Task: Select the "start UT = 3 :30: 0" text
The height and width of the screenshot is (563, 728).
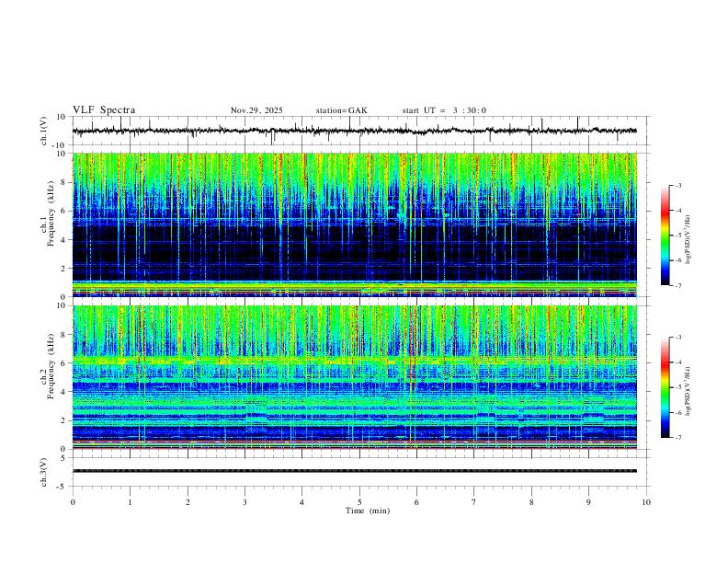Action: pos(444,110)
